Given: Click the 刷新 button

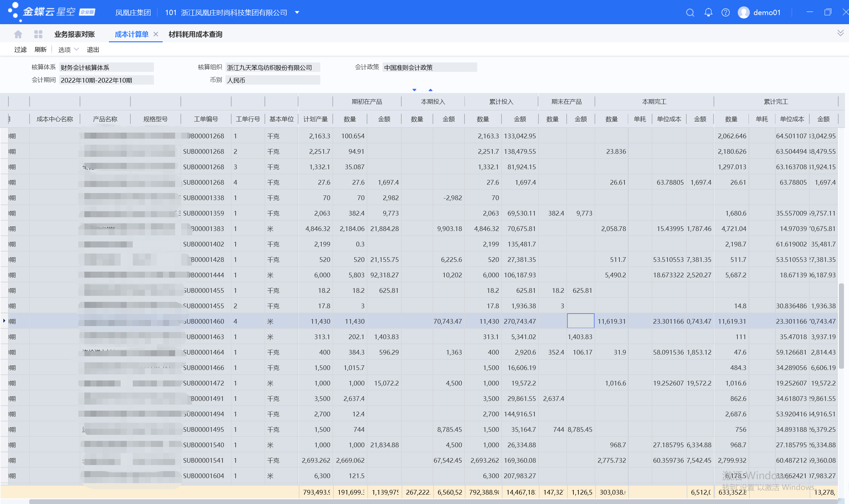Looking at the screenshot, I should [x=40, y=50].
